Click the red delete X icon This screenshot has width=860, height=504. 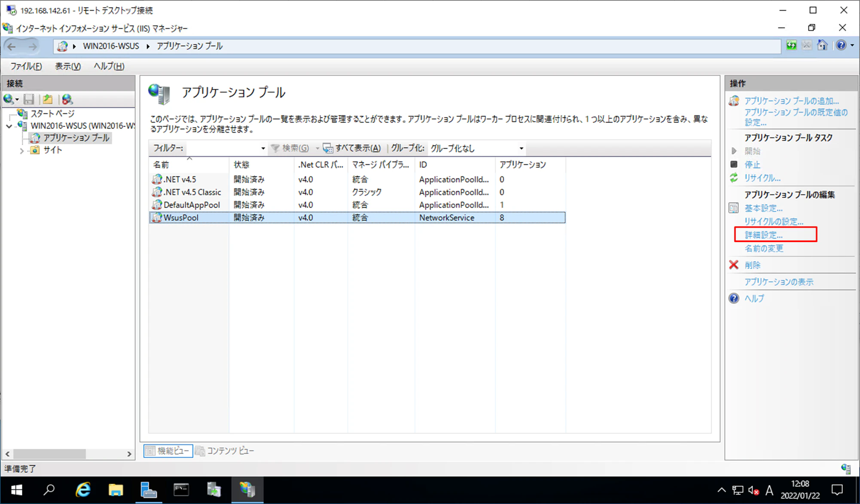click(734, 265)
